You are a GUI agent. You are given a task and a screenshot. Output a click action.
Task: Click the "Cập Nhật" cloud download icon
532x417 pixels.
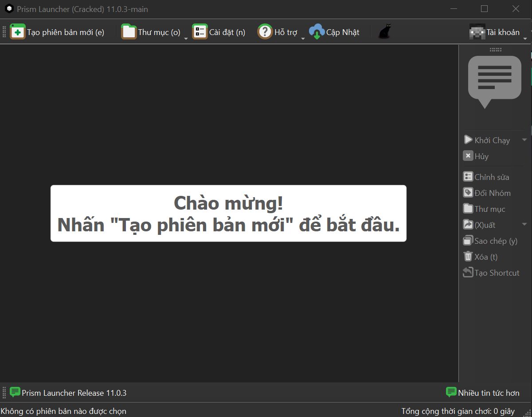[x=317, y=32]
